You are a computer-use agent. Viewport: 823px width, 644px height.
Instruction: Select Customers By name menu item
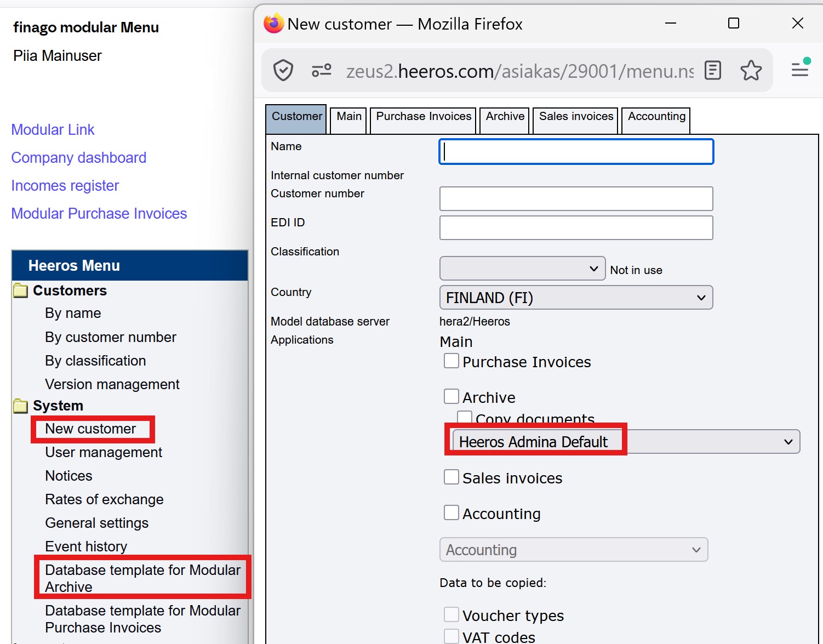pos(73,313)
